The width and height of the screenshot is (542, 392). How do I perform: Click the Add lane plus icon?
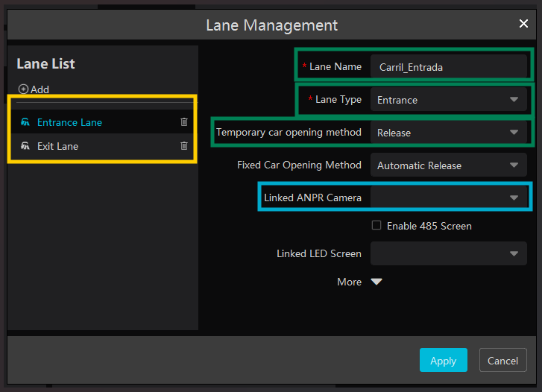click(23, 89)
